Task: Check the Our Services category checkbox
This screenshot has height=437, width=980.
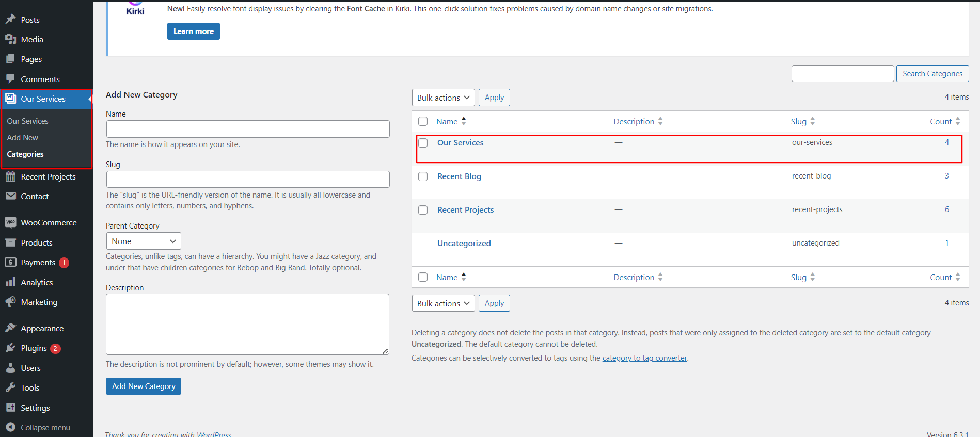Action: [423, 143]
